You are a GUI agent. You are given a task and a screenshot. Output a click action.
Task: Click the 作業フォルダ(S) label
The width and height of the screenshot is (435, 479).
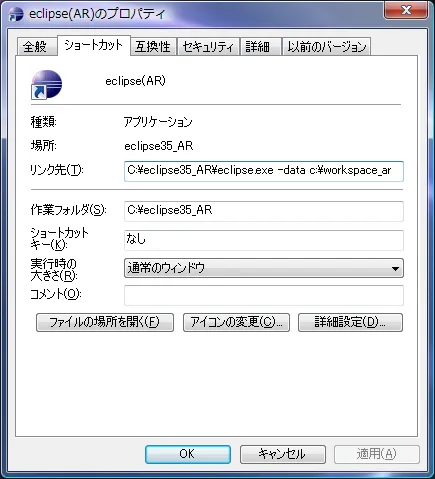(x=68, y=210)
